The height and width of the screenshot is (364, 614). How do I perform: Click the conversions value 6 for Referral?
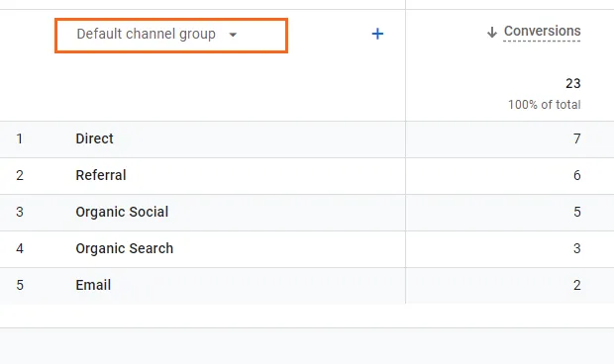pos(576,175)
